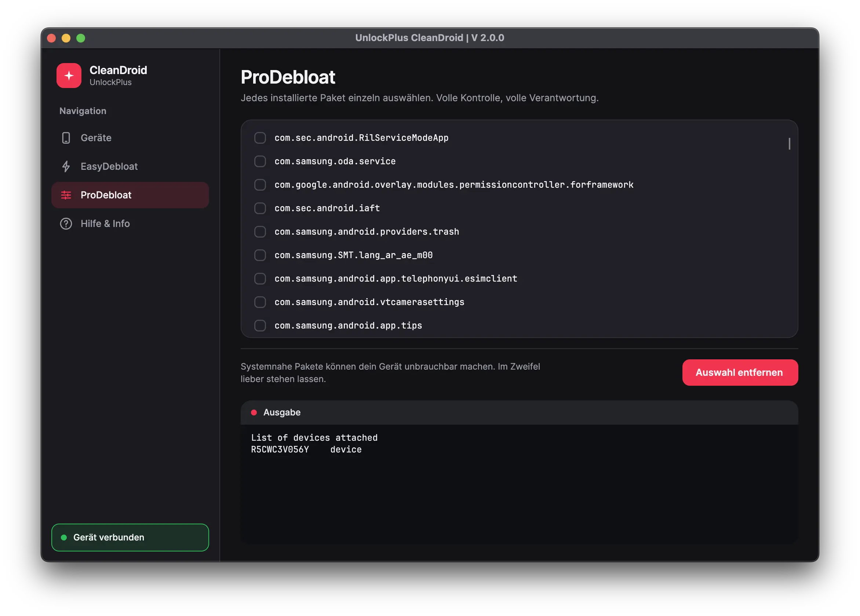Image resolution: width=860 pixels, height=616 pixels.
Task: Click the question mark icon beside Hilfe & Info
Action: point(66,224)
